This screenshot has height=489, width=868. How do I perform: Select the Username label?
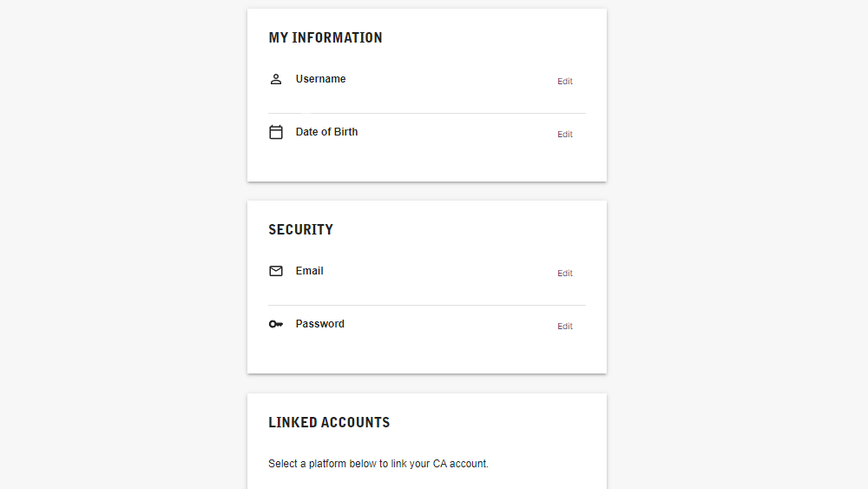tap(320, 79)
